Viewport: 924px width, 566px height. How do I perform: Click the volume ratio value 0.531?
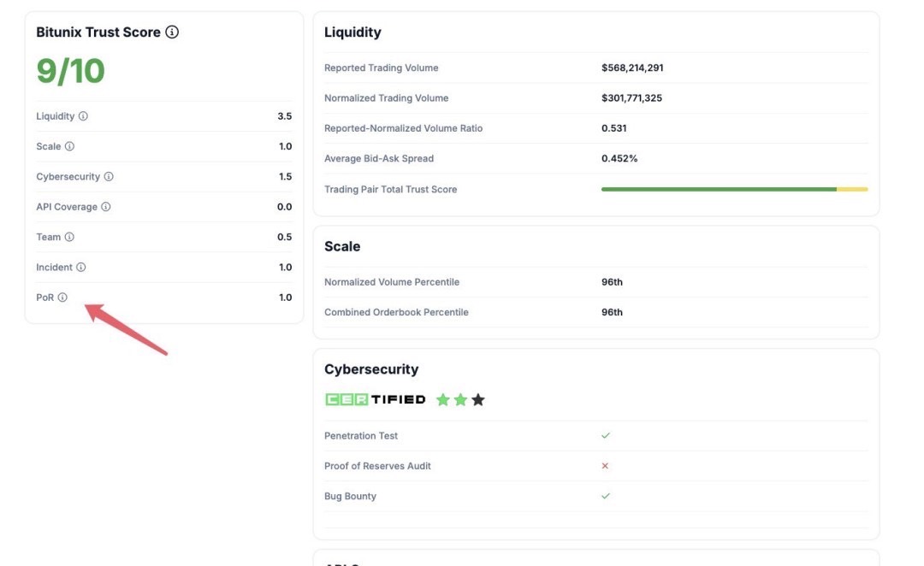tap(614, 127)
